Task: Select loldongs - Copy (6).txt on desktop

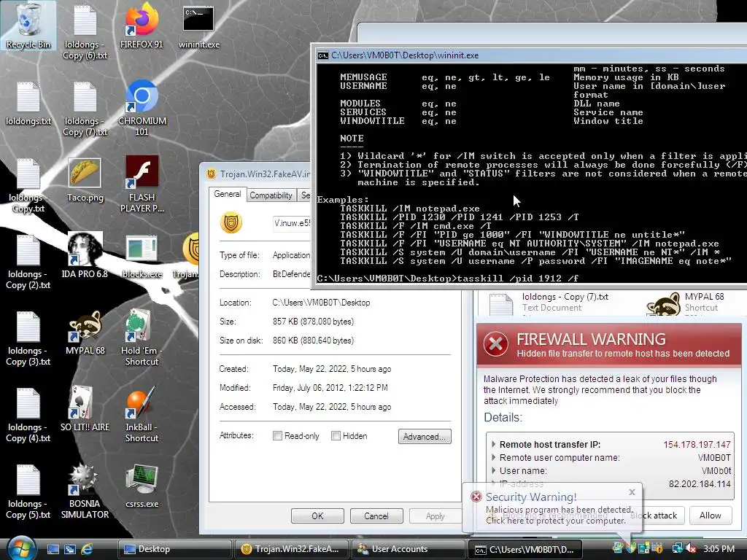Action: click(85, 32)
